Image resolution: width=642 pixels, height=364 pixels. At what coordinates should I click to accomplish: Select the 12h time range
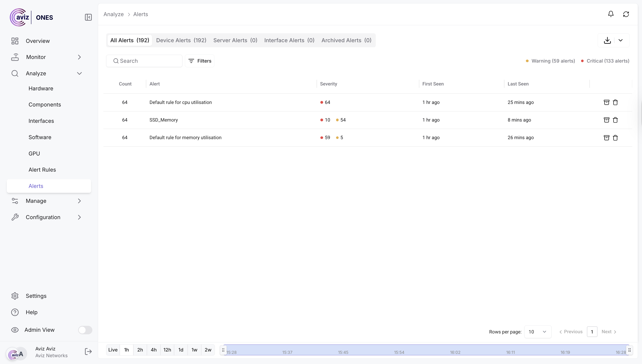pyautogui.click(x=167, y=350)
